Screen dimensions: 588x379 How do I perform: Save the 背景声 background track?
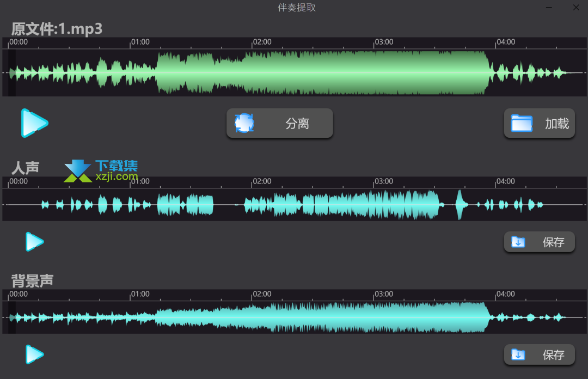click(x=539, y=355)
